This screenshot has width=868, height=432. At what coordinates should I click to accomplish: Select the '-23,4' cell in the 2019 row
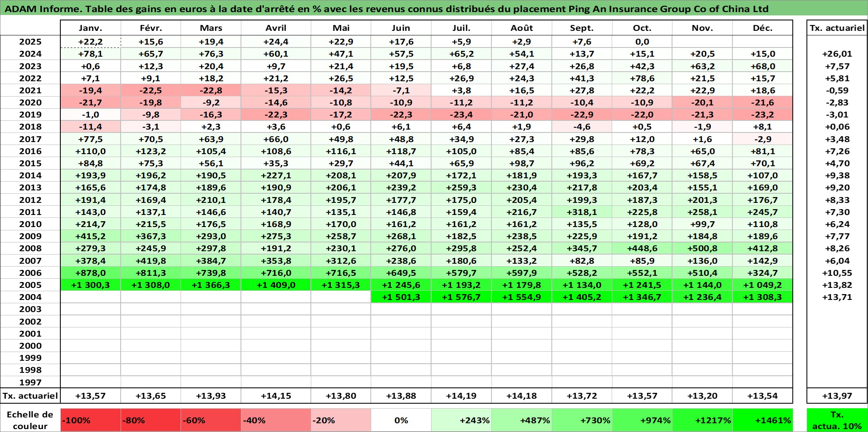tap(461, 115)
